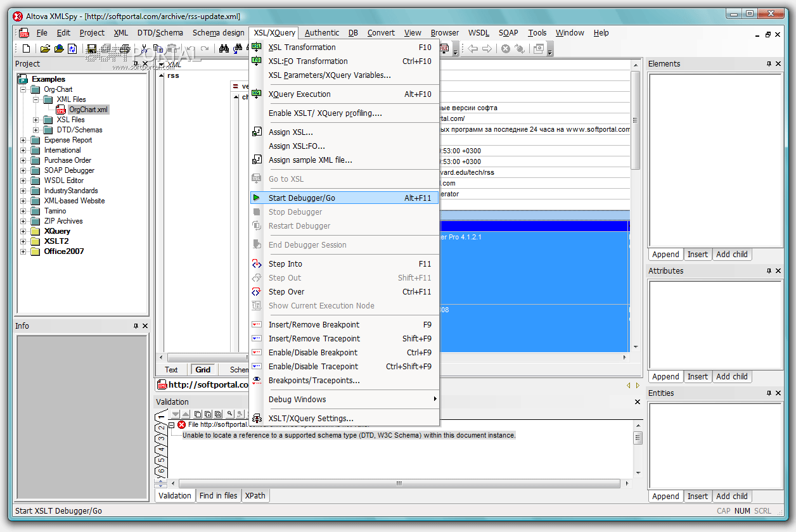This screenshot has width=796, height=532.
Task: Click Append tab in Elements panel
Action: 665,255
